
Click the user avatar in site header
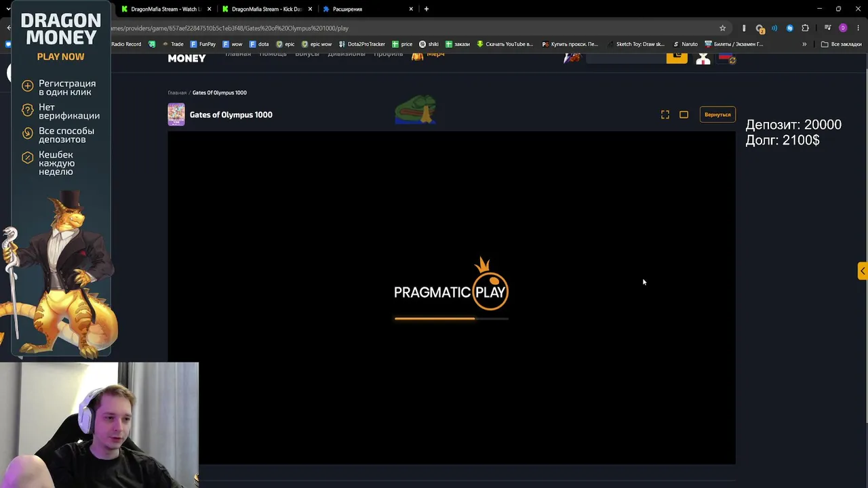tap(703, 58)
